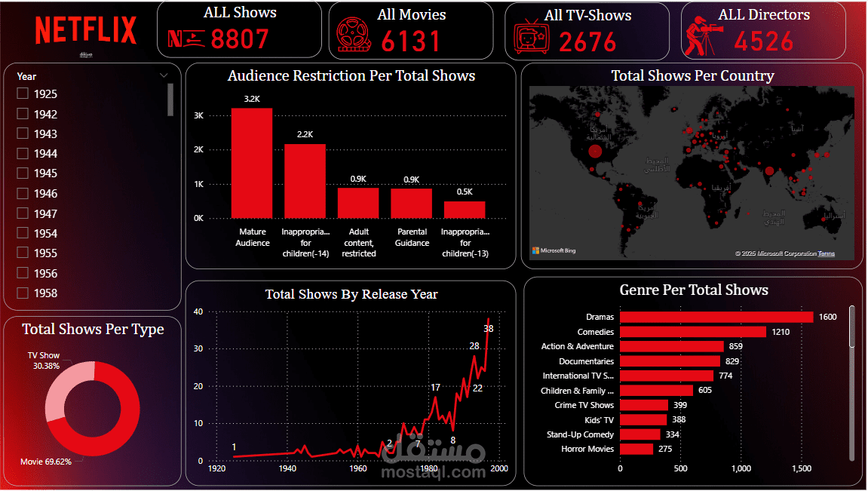Select the Kids' TV genre bar

(x=644, y=419)
